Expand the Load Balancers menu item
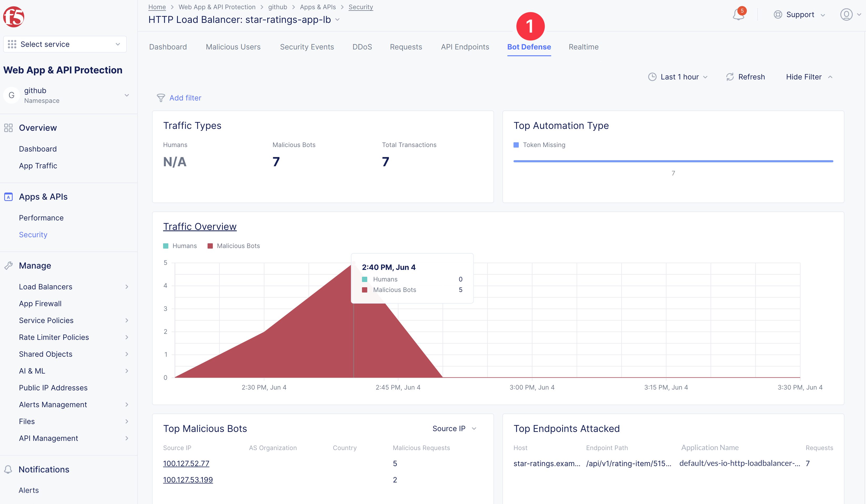Viewport: 866px width, 504px height. [x=127, y=286]
